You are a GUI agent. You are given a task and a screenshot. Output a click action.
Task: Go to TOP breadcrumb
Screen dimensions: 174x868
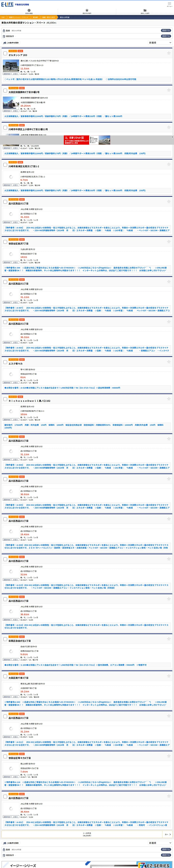3,17
